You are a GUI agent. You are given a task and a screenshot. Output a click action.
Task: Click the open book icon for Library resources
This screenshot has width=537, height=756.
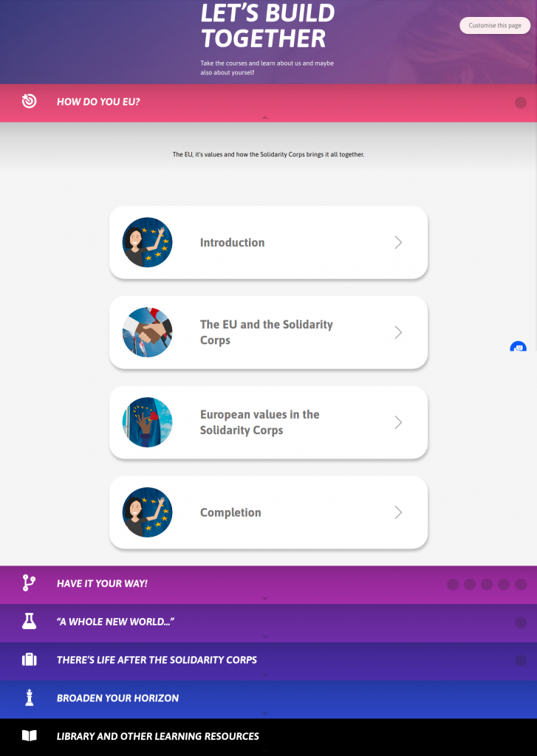pyautogui.click(x=29, y=736)
